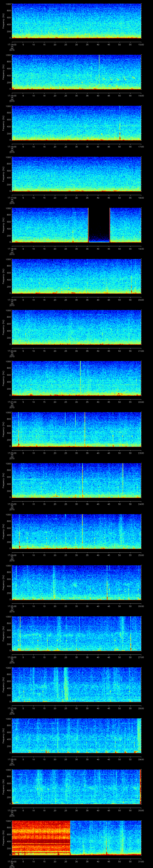Click the 30 second tick under the 17:21:00 panel
The height and width of the screenshot is (868, 153).
coord(76,402)
